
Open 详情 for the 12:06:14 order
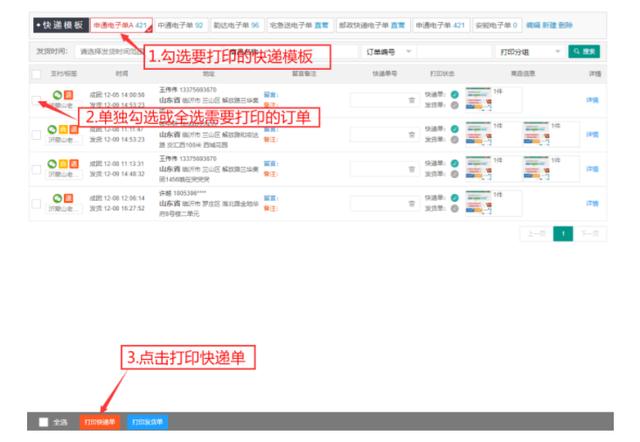[x=592, y=203]
